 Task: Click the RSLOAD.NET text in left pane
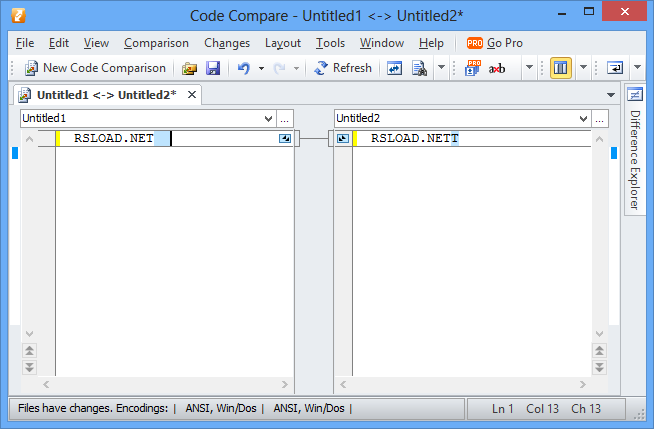coord(113,138)
